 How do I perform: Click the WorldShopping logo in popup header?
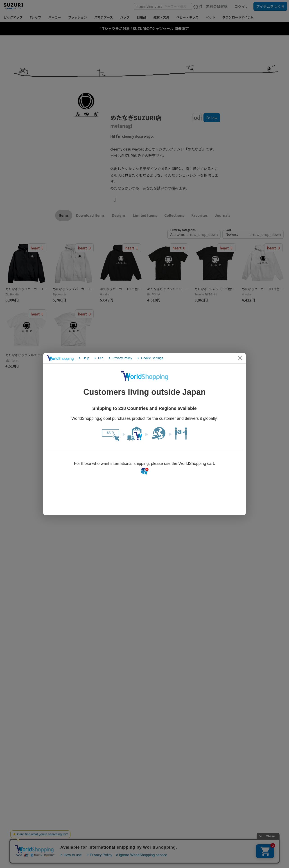pyautogui.click(x=60, y=358)
